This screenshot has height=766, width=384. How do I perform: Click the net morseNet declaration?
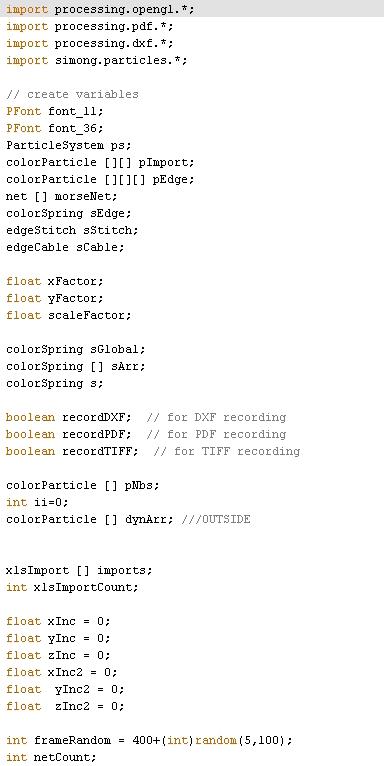(62, 196)
